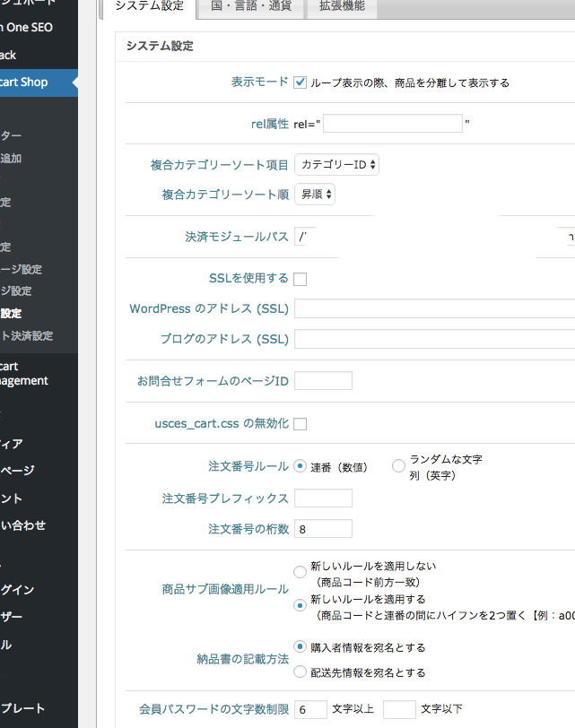The height and width of the screenshot is (728, 575).
Task: Click the 注文番号の桁数 field showing 8
Action: 323,529
